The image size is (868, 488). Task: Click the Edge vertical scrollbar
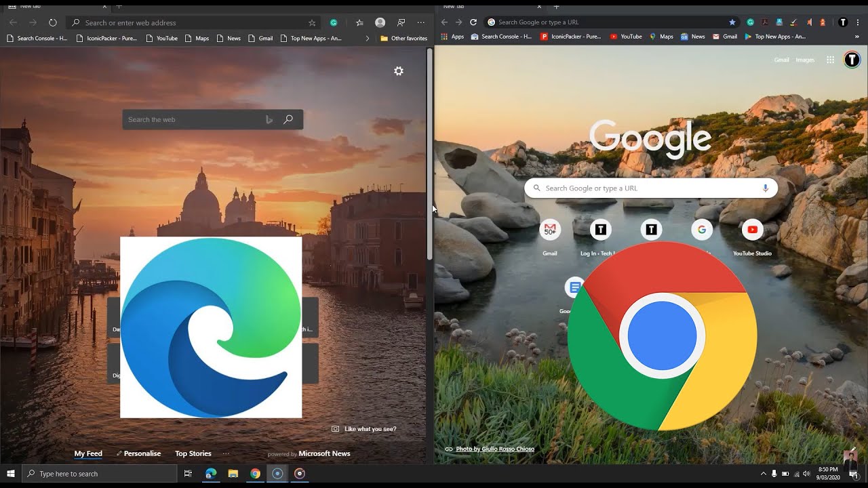(429, 155)
